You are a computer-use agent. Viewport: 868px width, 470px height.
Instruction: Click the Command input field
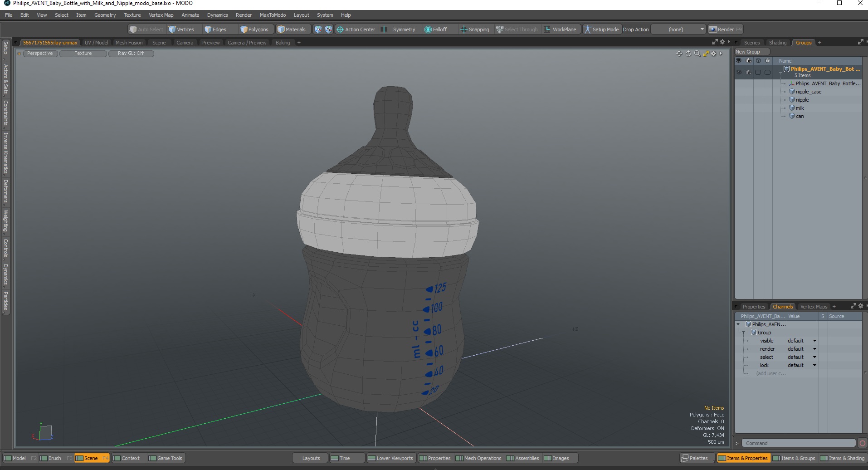coord(799,443)
